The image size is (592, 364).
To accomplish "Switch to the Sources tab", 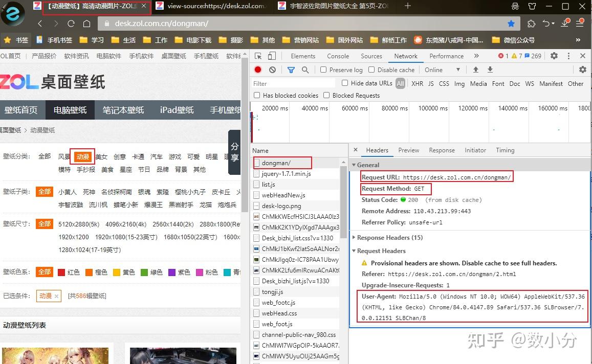I will point(371,56).
